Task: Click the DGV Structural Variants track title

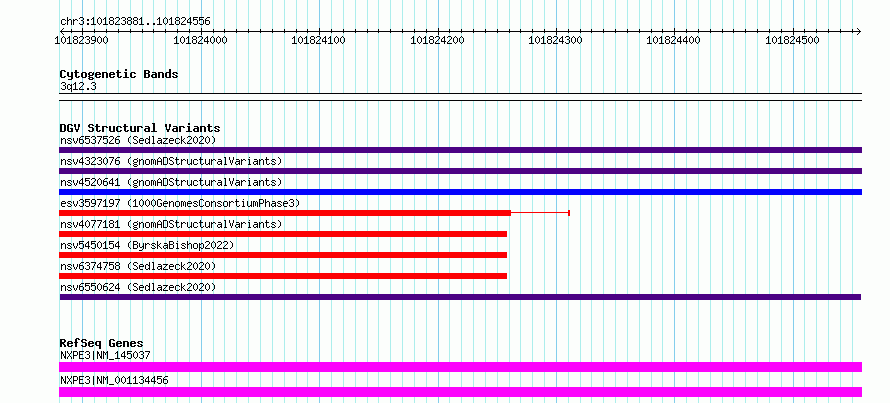Action: [x=140, y=128]
